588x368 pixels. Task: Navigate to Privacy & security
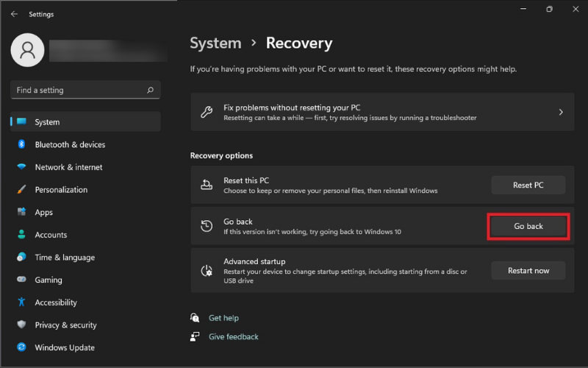point(85,325)
